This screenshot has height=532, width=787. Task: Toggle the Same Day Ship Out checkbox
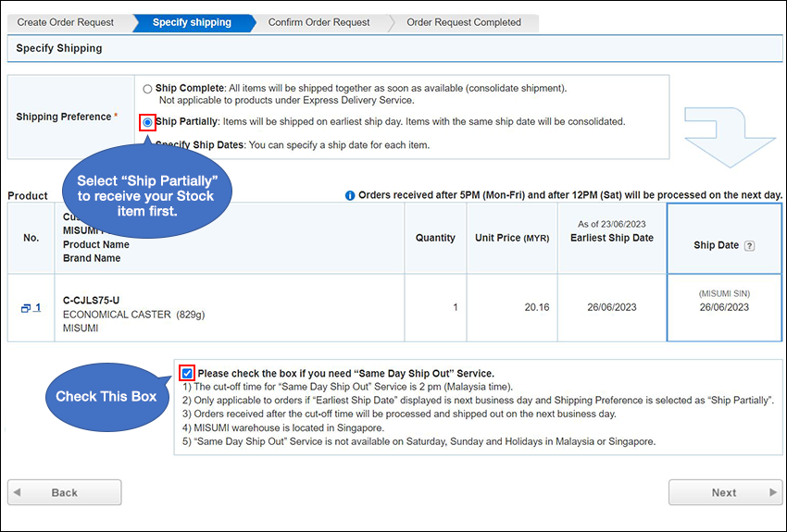pyautogui.click(x=188, y=373)
